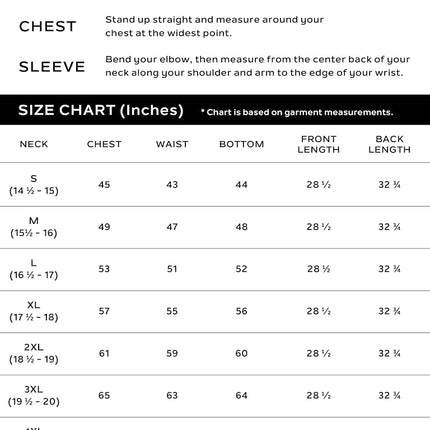Screen dimensions: 430x430
Task: Click the S (14 ½ - 15) size row label
Action: click(x=34, y=185)
